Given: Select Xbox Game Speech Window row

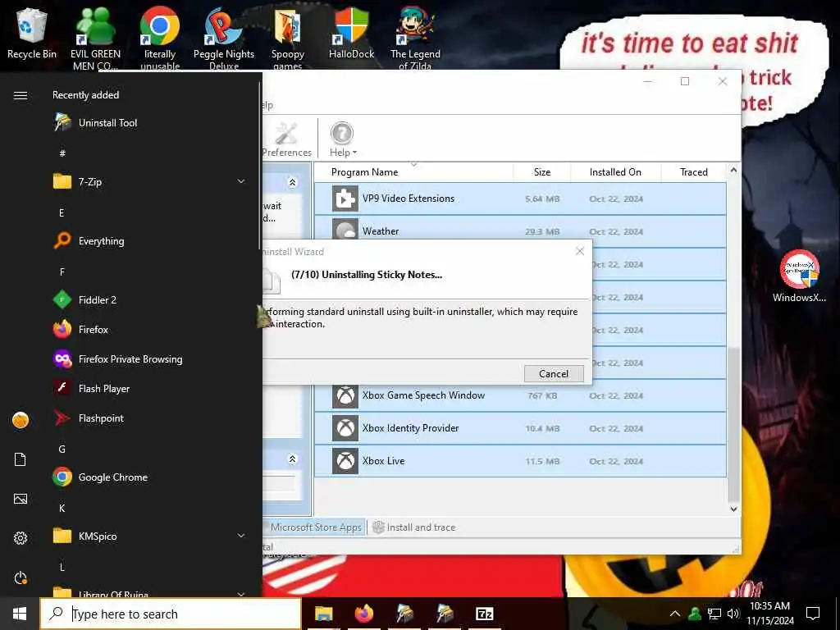Looking at the screenshot, I should (520, 396).
